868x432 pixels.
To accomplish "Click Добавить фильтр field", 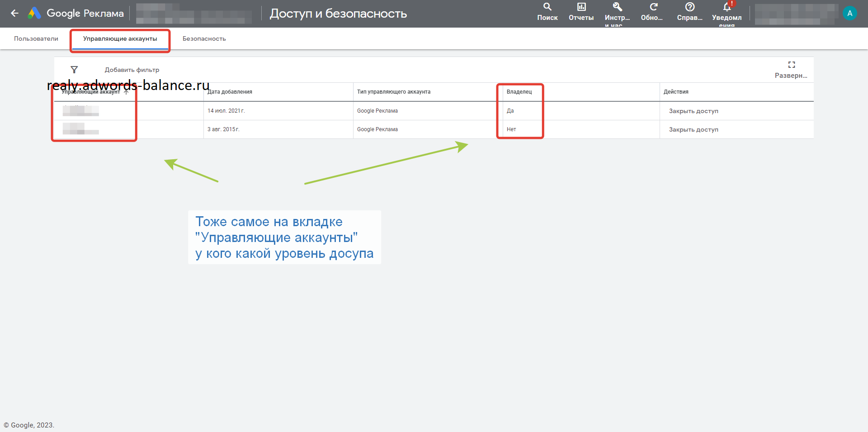I will coord(132,70).
